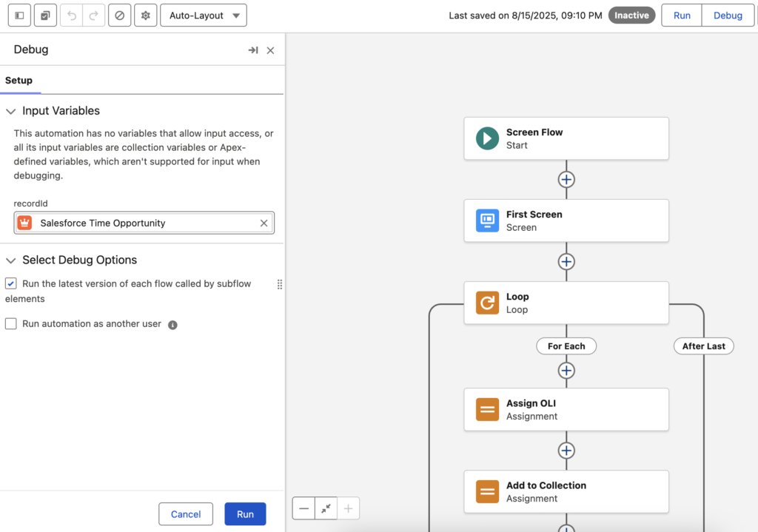Select the Loop element icon
Viewport: 758px width, 532px height.
tap(487, 303)
